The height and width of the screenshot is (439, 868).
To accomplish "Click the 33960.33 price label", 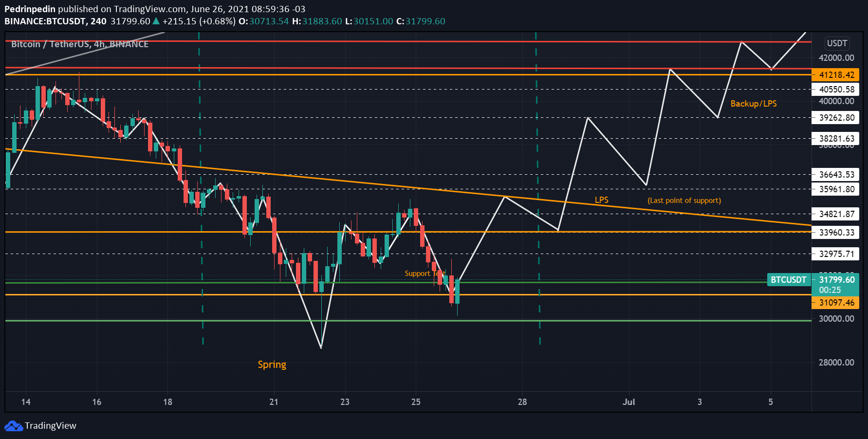I will [x=836, y=233].
